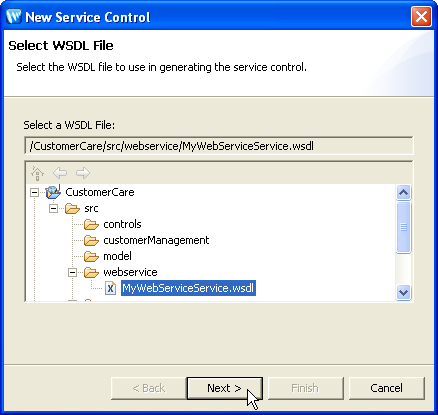
Task: Click the customerManagement folder icon
Action: [x=91, y=241]
